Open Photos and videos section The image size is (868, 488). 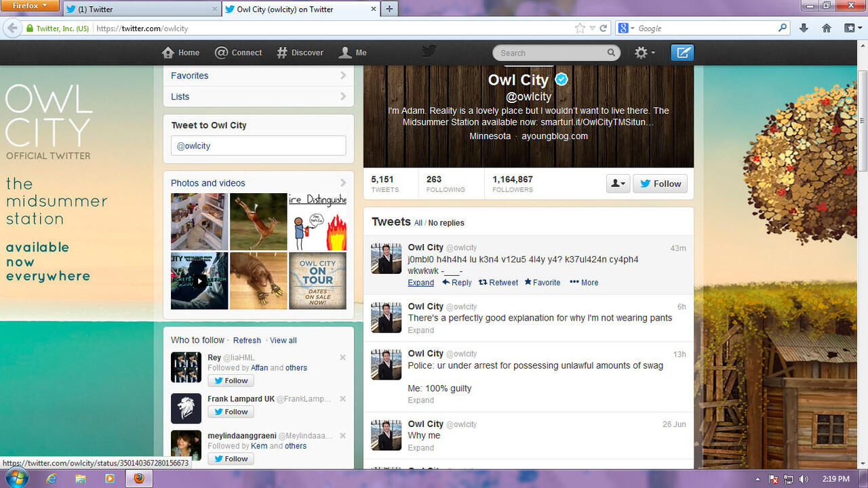[x=258, y=183]
